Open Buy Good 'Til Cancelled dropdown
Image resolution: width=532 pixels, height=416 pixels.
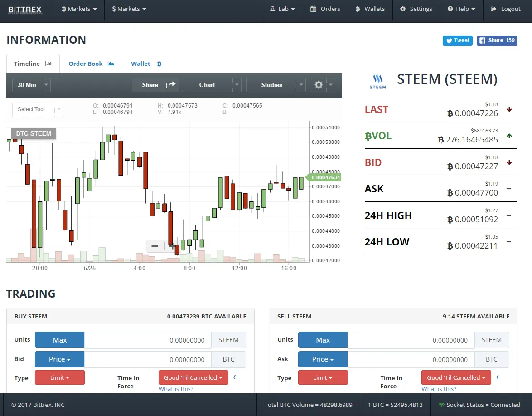(193, 377)
